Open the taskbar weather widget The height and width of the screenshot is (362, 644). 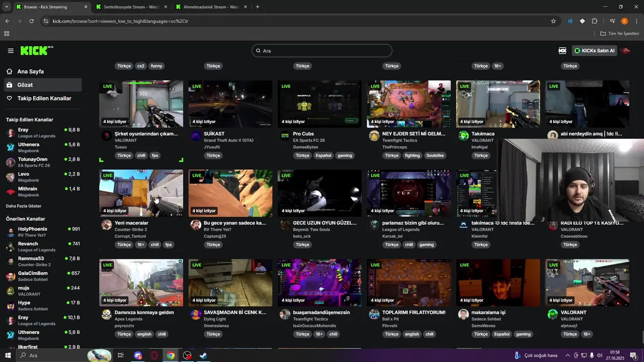(536, 355)
